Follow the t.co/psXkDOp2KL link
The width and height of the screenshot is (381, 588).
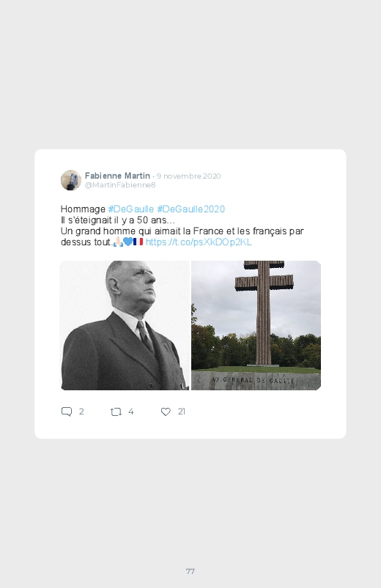(199, 242)
